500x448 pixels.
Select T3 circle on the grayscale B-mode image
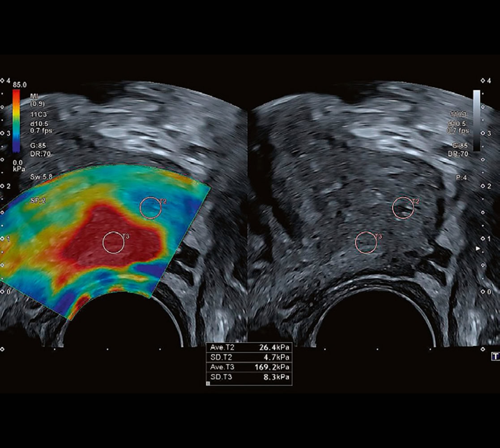366,242
